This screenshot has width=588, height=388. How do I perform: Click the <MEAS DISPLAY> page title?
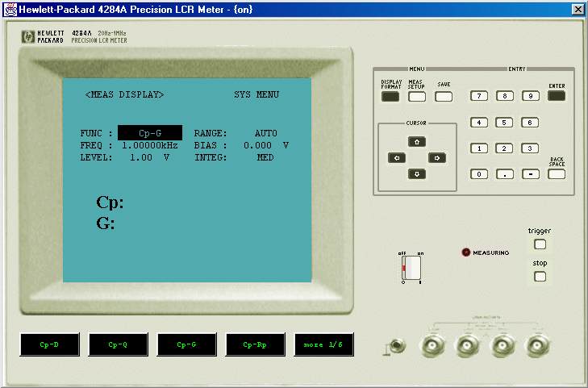[124, 94]
